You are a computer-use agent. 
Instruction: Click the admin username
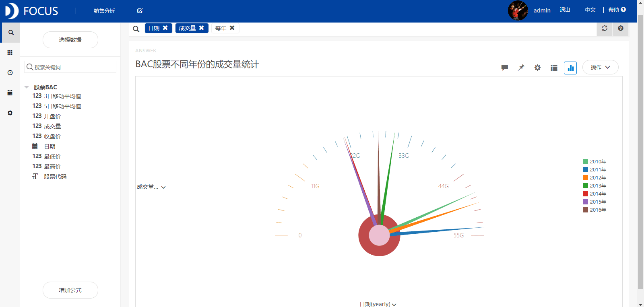[x=542, y=10]
